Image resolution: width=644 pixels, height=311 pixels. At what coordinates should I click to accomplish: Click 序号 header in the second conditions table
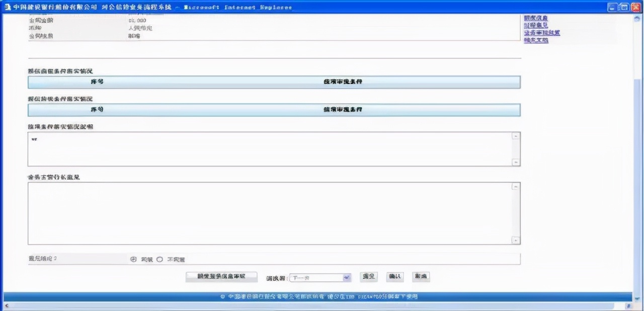97,109
